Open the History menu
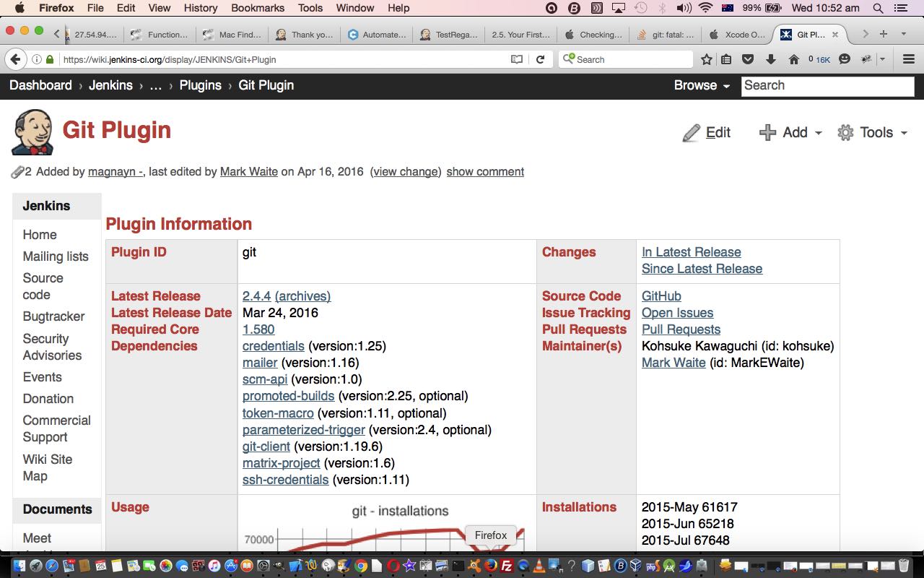Screen dimensions: 924x578 click(x=201, y=8)
